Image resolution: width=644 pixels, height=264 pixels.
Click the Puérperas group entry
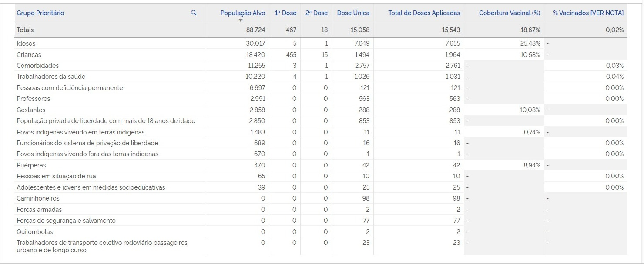(x=31, y=165)
